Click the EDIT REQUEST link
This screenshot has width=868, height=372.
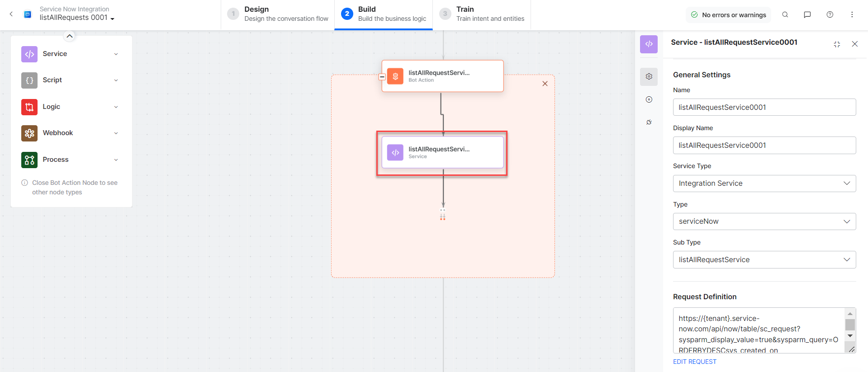point(694,362)
